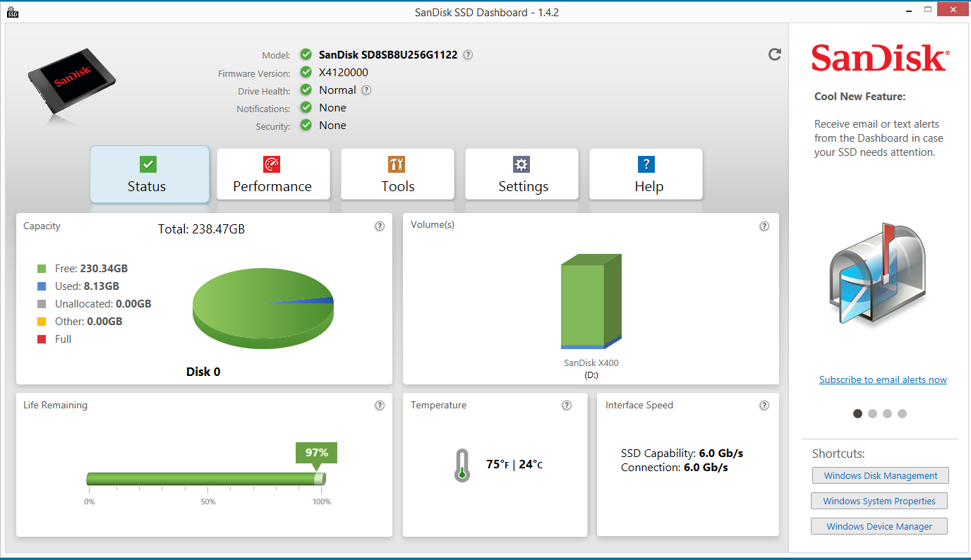Go to the Settings tab
Screen dimensions: 971x560
point(521,174)
